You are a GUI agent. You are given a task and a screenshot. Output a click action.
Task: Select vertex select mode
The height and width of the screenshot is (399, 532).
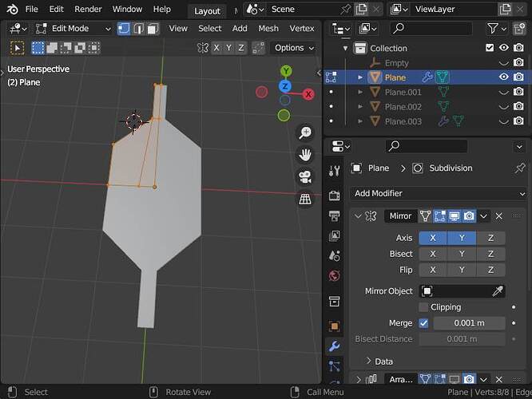pos(124,29)
